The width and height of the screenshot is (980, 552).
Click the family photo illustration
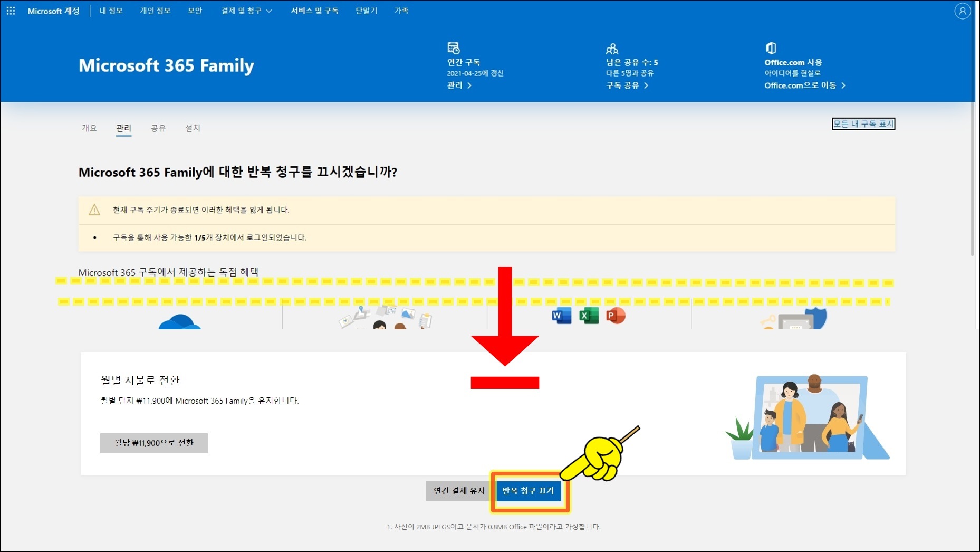click(808, 417)
